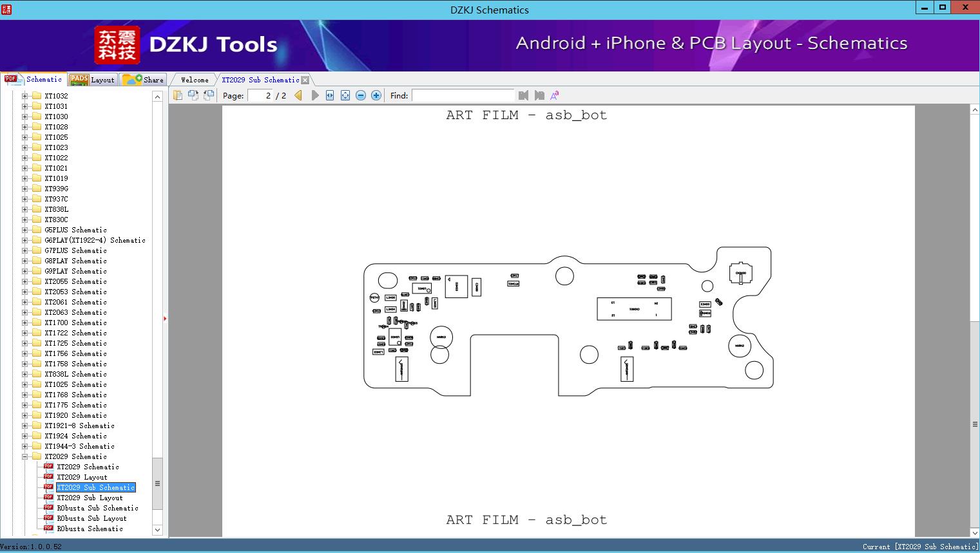980x553 pixels.
Task: Collapse the sidebar with the red splitter arrow
Action: point(165,318)
